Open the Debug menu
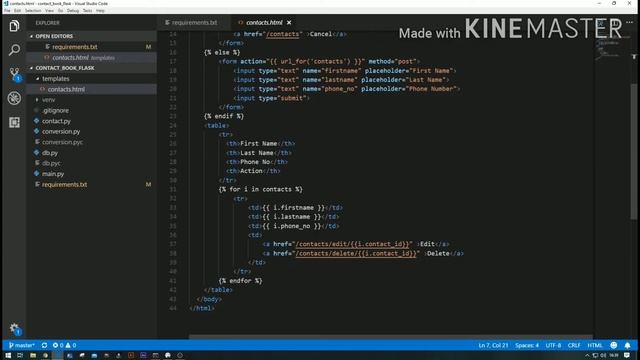The height and width of the screenshot is (360, 640). coord(73,11)
